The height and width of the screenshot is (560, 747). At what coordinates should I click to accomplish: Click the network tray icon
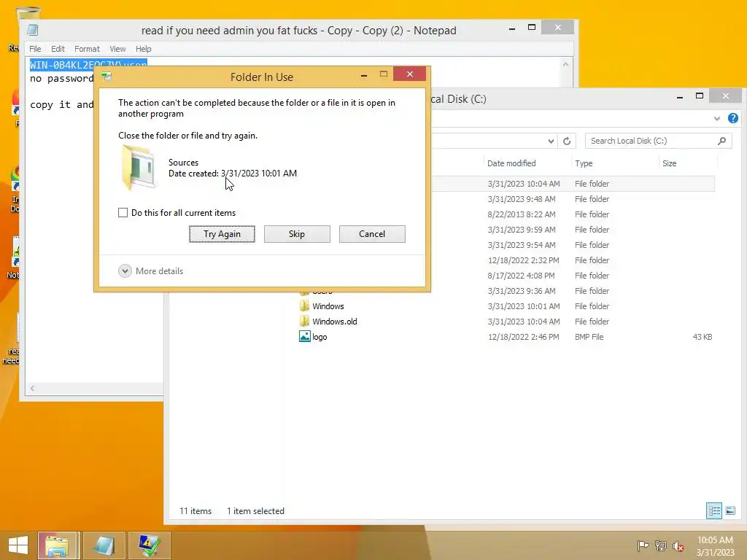661,545
